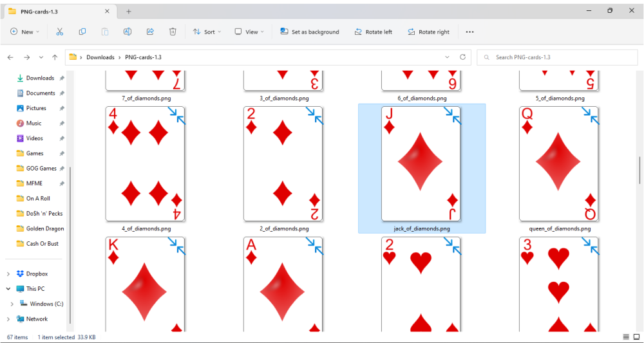The height and width of the screenshot is (343, 644).
Task: Go back with the left arrow
Action: (x=11, y=57)
